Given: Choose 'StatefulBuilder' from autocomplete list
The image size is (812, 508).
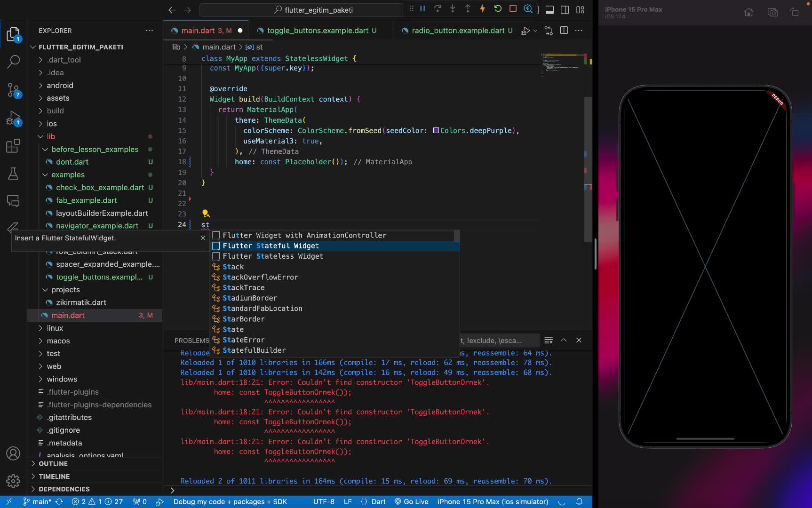Looking at the screenshot, I should [334, 350].
